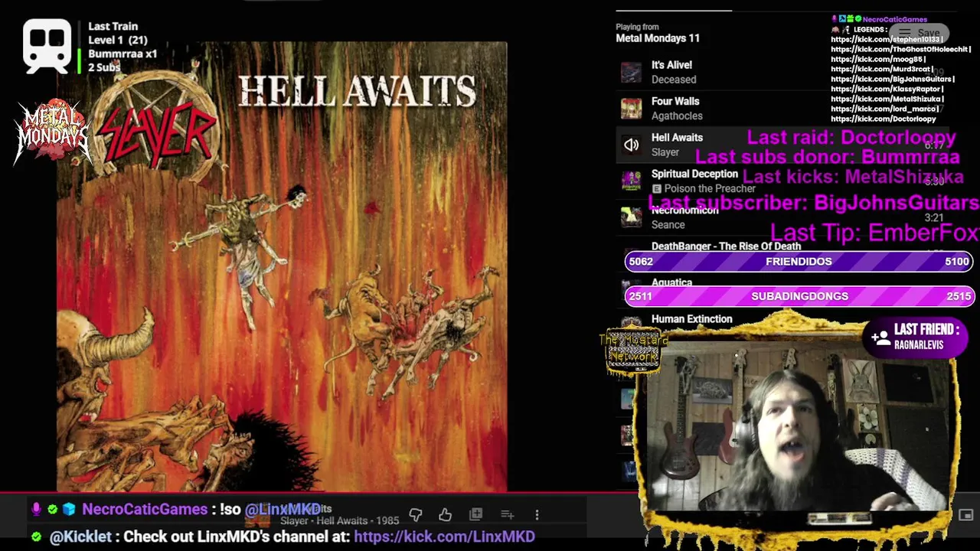The width and height of the screenshot is (980, 551).
Task: Select the It's Alive! track title
Action: pyautogui.click(x=671, y=65)
